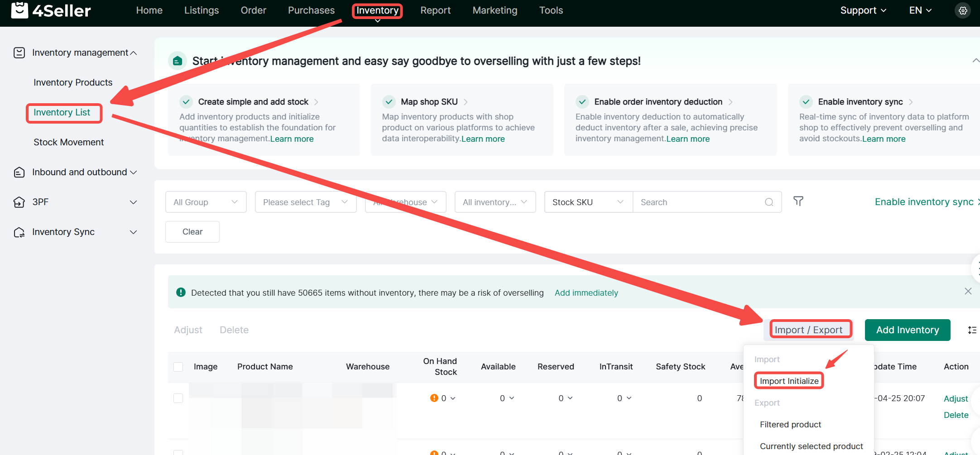Image resolution: width=980 pixels, height=455 pixels.
Task: Open the Please select Tag dropdown
Action: 305,202
